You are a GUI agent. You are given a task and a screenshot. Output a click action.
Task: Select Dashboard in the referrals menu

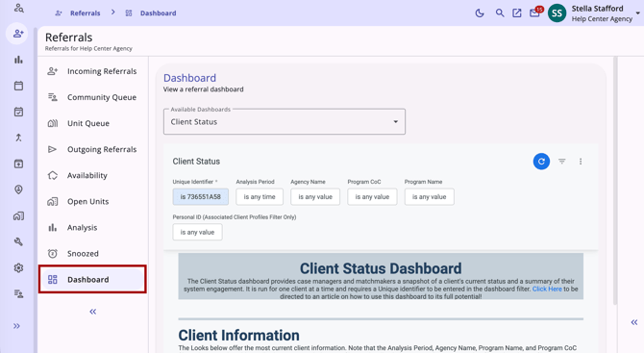pyautogui.click(x=93, y=280)
